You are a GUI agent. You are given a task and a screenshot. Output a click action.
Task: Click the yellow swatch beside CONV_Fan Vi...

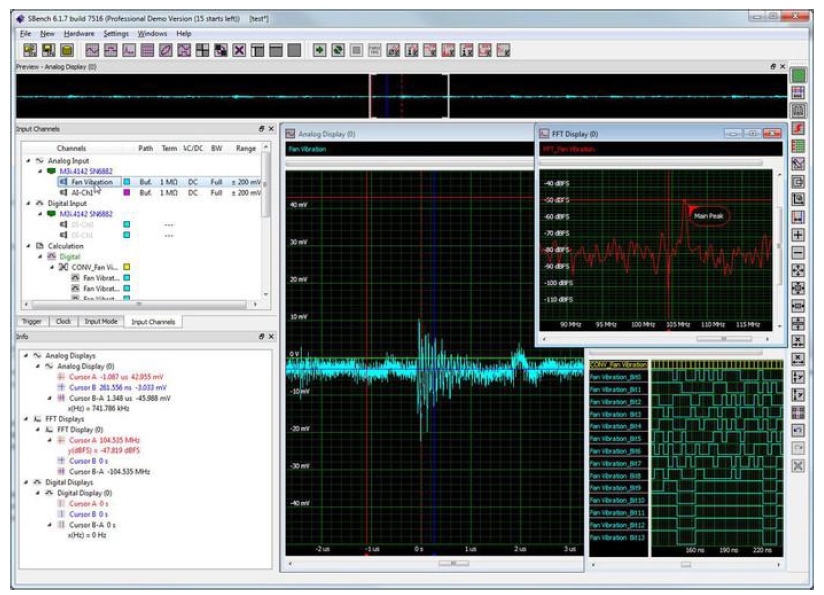pyautogui.click(x=127, y=267)
